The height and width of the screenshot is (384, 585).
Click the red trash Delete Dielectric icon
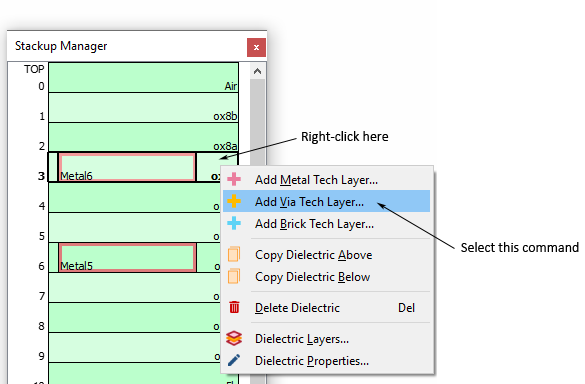234,307
